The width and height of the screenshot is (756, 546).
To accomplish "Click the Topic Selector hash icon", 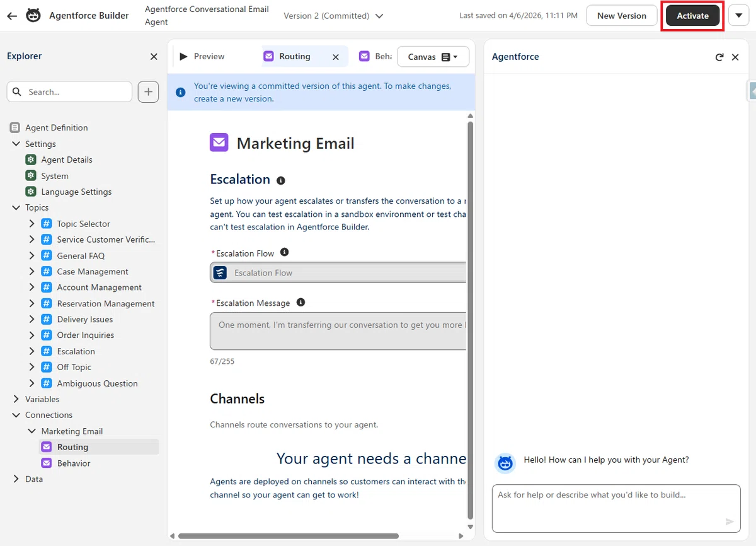I will point(46,224).
